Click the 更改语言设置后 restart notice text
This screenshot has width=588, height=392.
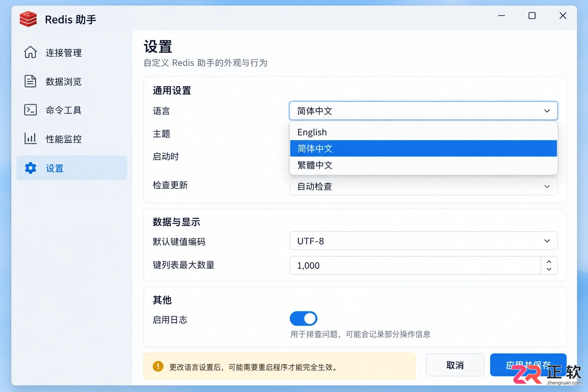point(254,367)
